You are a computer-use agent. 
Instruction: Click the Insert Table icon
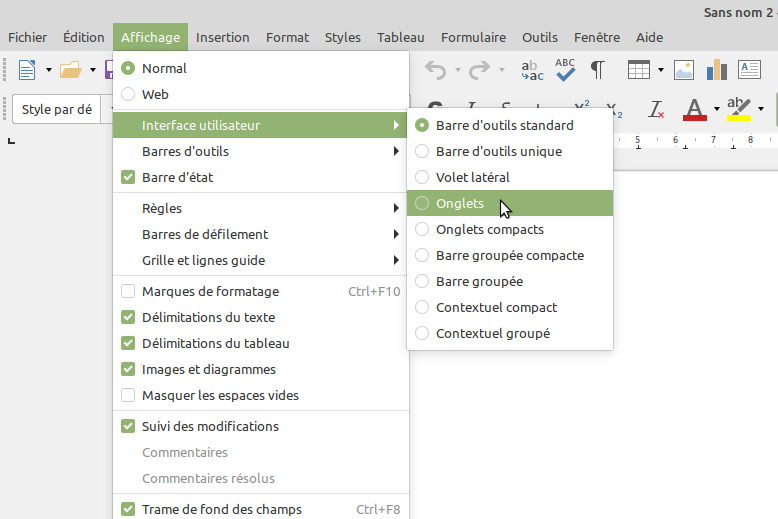point(639,70)
